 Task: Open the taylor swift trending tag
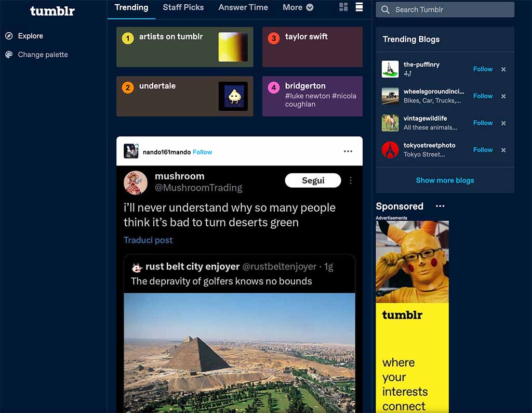coord(312,47)
